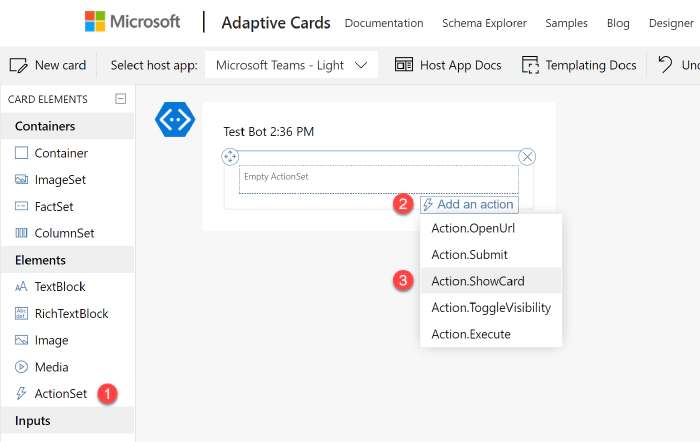Select Action.OpenUrl from the list
The width and height of the screenshot is (700, 442).
click(x=473, y=228)
